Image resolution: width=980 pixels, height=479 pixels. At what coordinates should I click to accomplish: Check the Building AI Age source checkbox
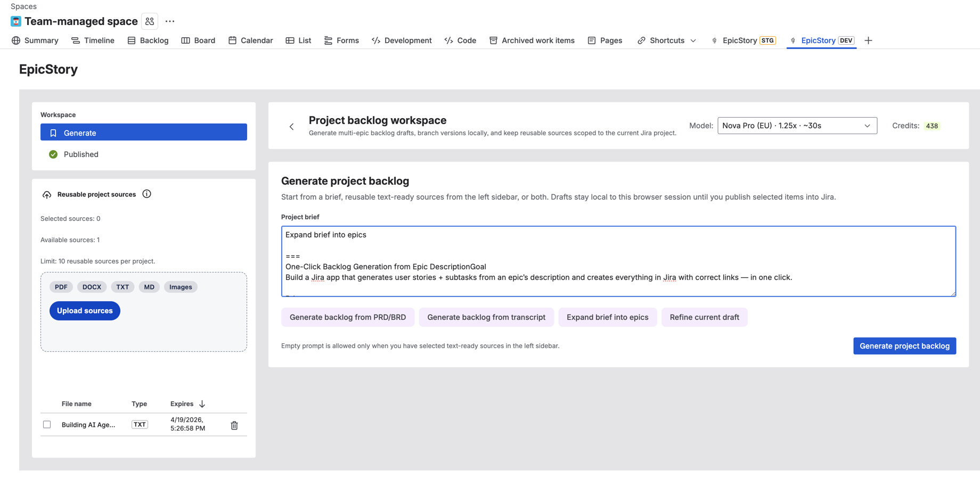(47, 424)
